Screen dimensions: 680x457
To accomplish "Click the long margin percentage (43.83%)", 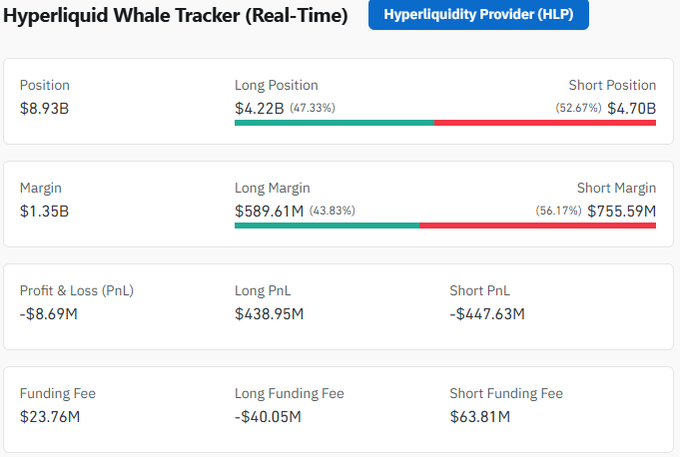I will tap(332, 210).
